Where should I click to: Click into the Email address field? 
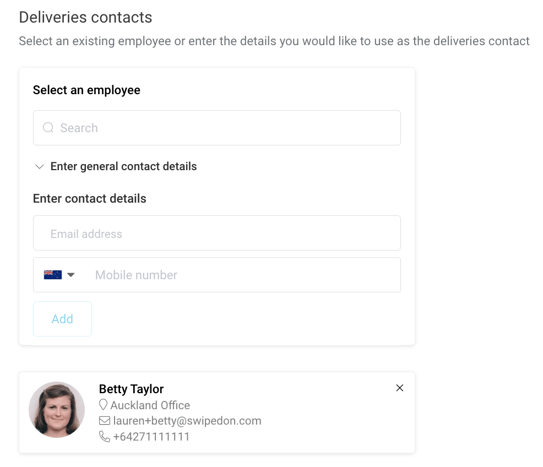coord(217,233)
